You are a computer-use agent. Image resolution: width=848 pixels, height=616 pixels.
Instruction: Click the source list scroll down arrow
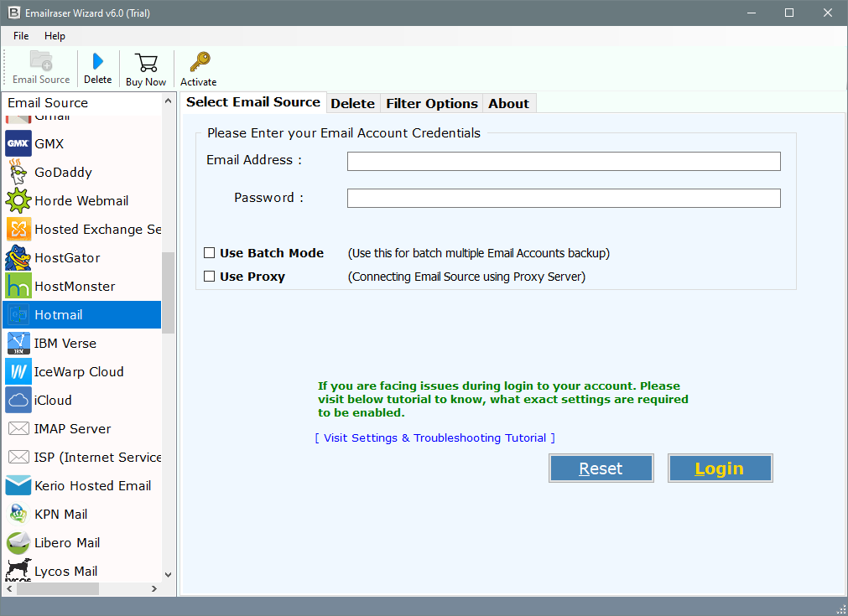tap(169, 574)
